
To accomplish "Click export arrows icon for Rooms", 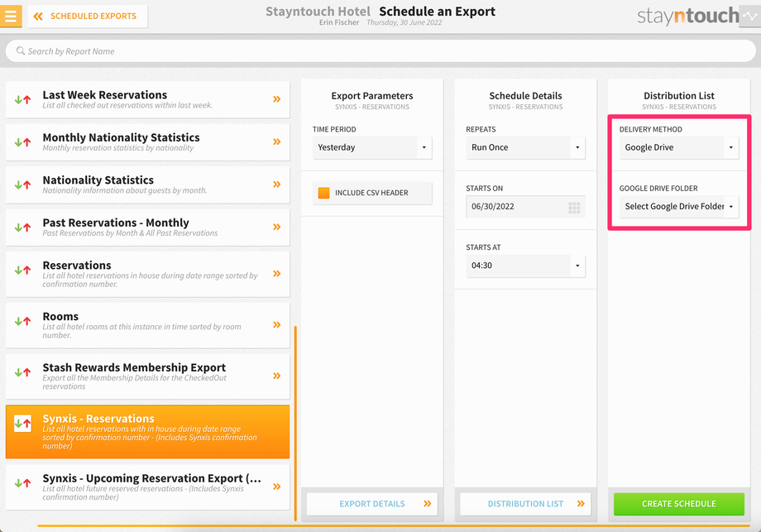I will [x=22, y=321].
